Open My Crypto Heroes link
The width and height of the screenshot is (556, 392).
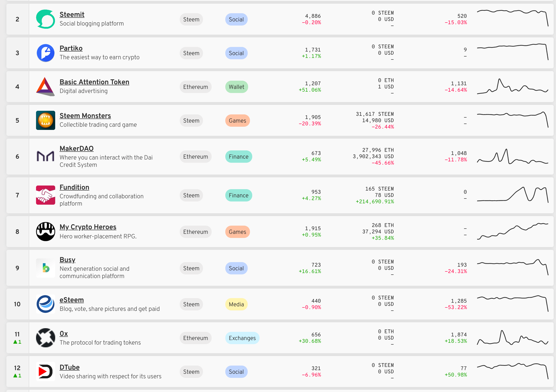88,227
